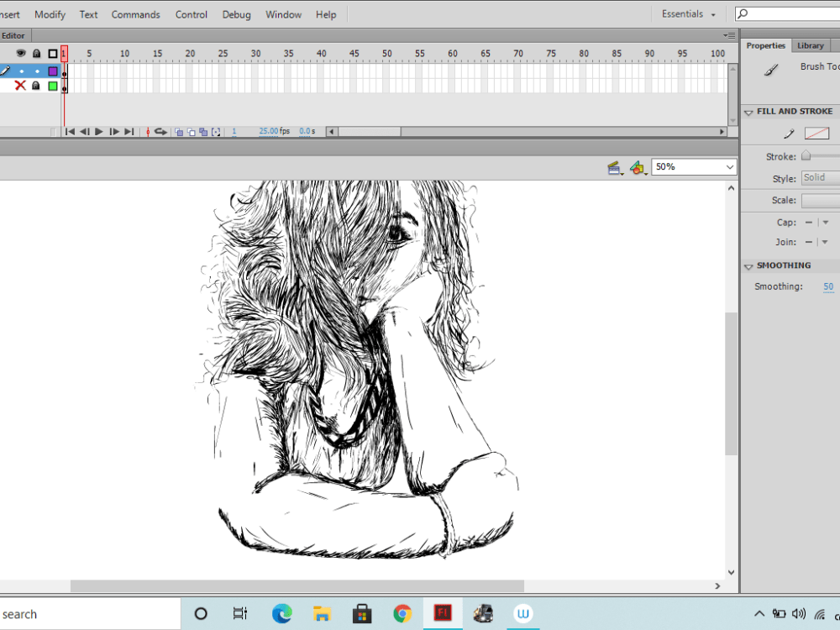Screen dimensions: 840x630
Task: Toggle visibility of all layers eye icon
Action: pos(21,53)
